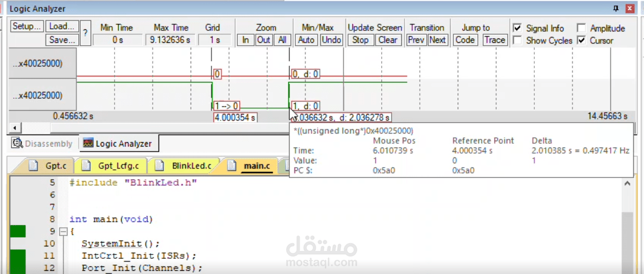This screenshot has height=274, width=644.
Task: Click the 4.000354 s reference time marker
Action: click(x=235, y=118)
